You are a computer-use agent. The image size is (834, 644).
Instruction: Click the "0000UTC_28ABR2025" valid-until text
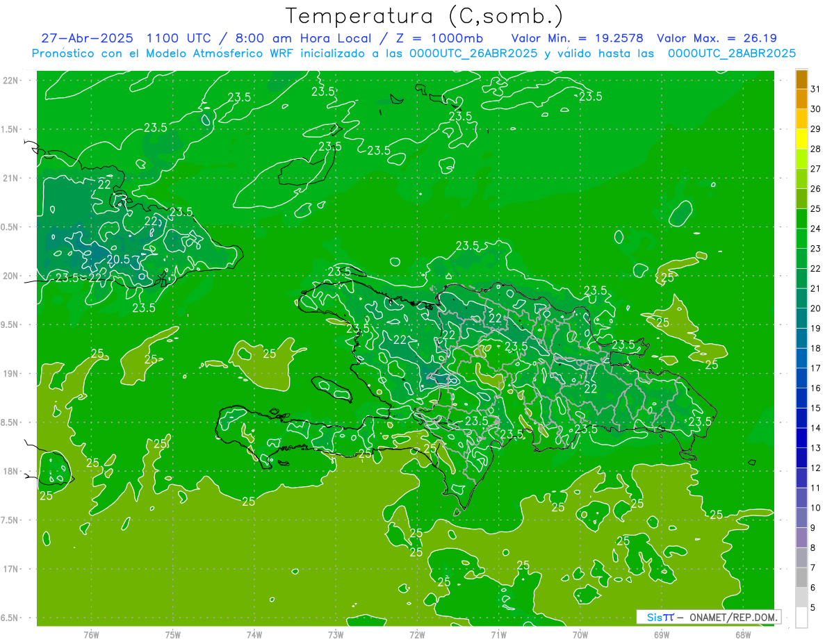[731, 53]
